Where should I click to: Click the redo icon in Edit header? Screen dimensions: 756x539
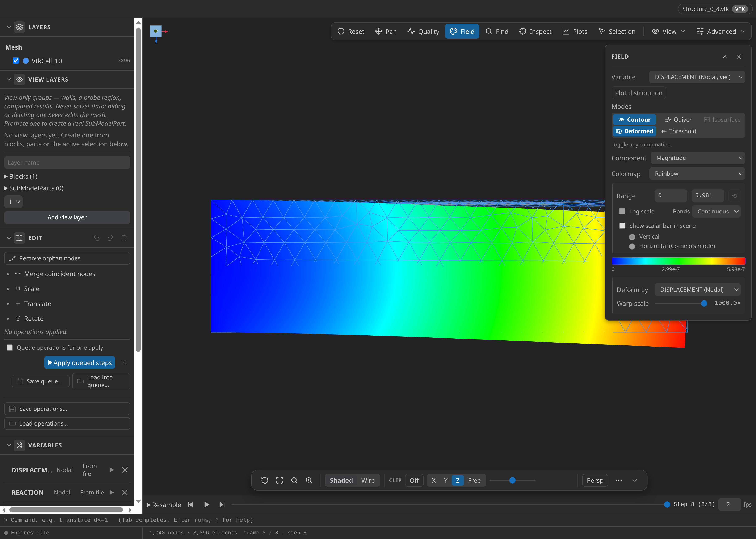coord(110,238)
